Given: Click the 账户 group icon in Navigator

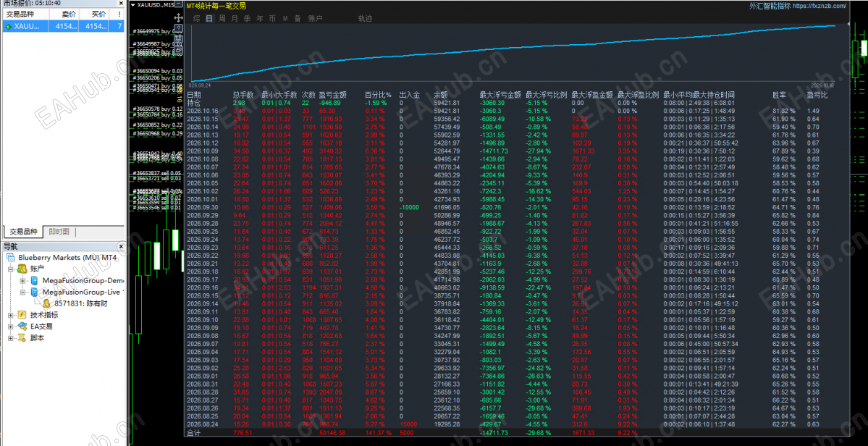Looking at the screenshot, I should coord(22,269).
